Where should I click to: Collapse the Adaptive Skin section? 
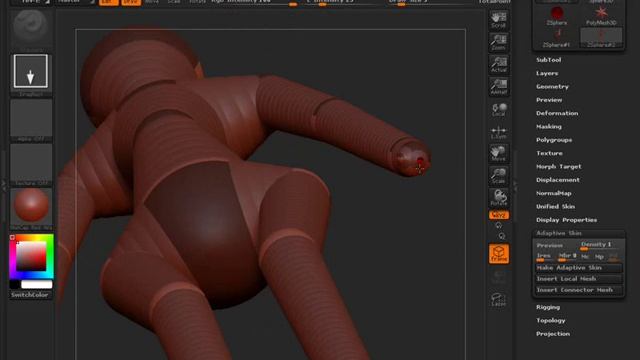(559, 233)
